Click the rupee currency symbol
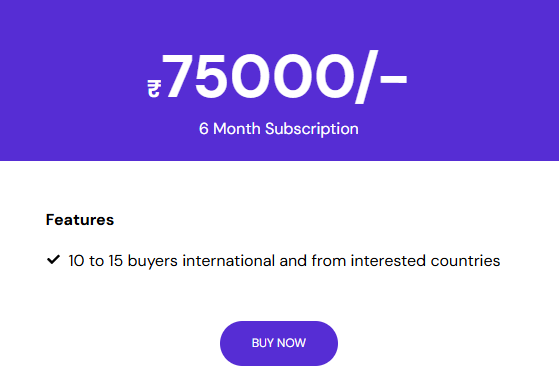The height and width of the screenshot is (392, 559). 154,88
